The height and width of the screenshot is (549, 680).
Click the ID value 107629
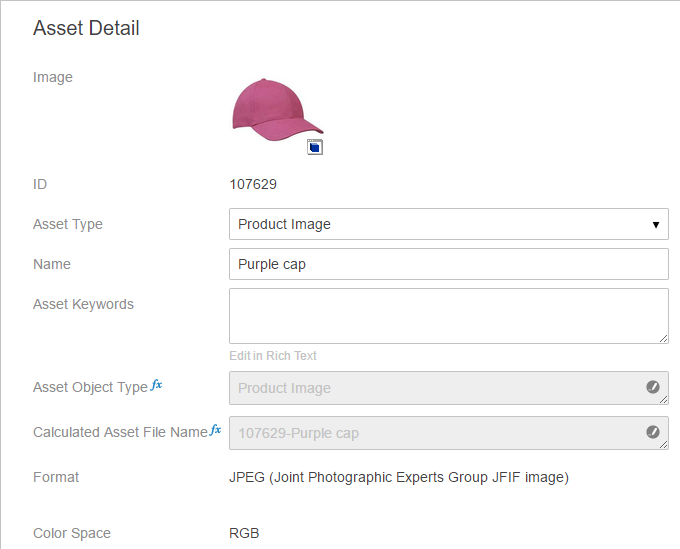pos(253,184)
